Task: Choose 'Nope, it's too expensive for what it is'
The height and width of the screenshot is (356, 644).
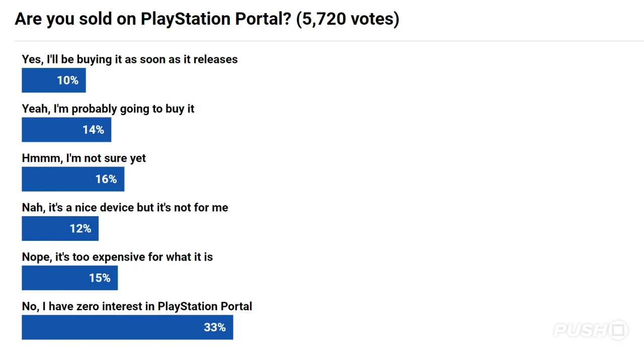Action: tap(117, 257)
